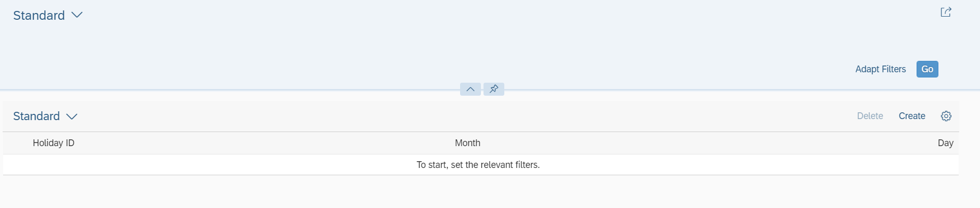980x208 pixels.
Task: Click the Go button to run filters
Action: [x=927, y=69]
